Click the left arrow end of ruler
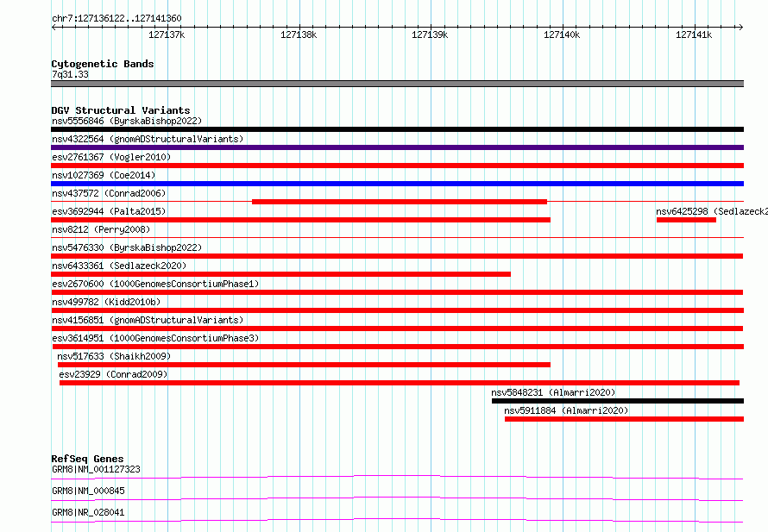 (54, 27)
